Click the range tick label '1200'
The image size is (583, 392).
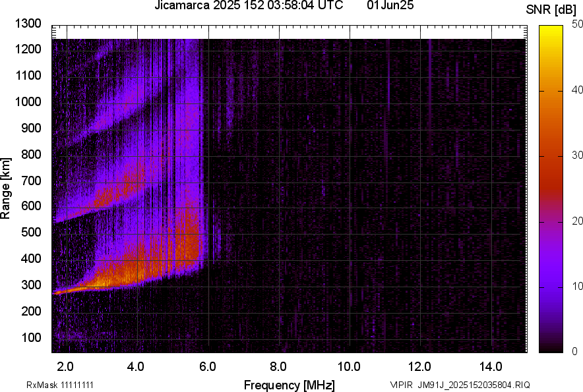(28, 49)
